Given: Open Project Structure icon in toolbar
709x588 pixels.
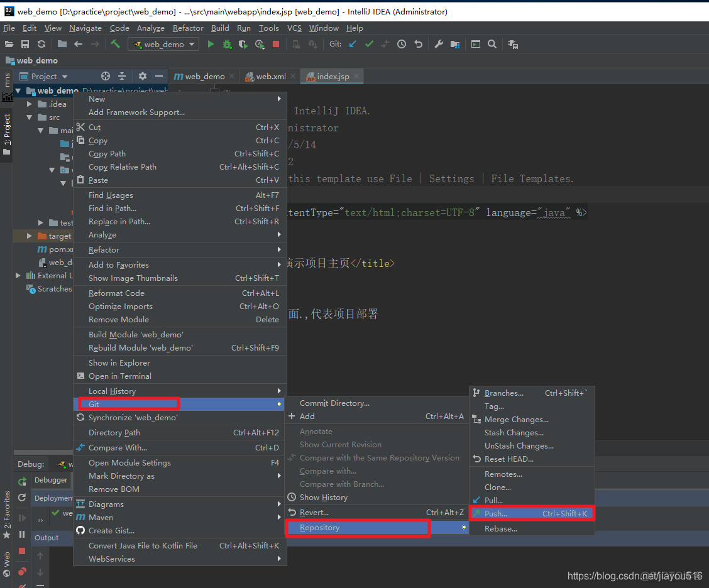Looking at the screenshot, I should 455,45.
